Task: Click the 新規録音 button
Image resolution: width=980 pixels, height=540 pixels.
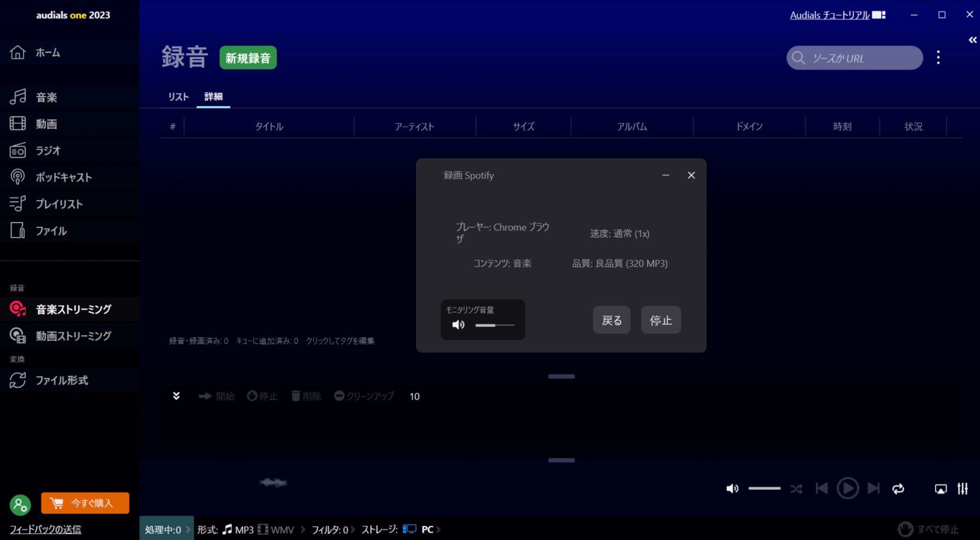Action: click(x=248, y=58)
